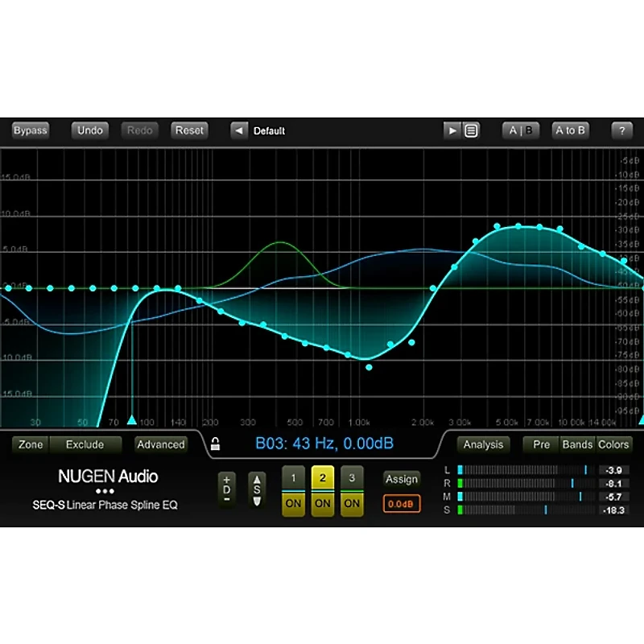This screenshot has width=644, height=644.
Task: Click the greyed Redo button
Action: tap(139, 130)
